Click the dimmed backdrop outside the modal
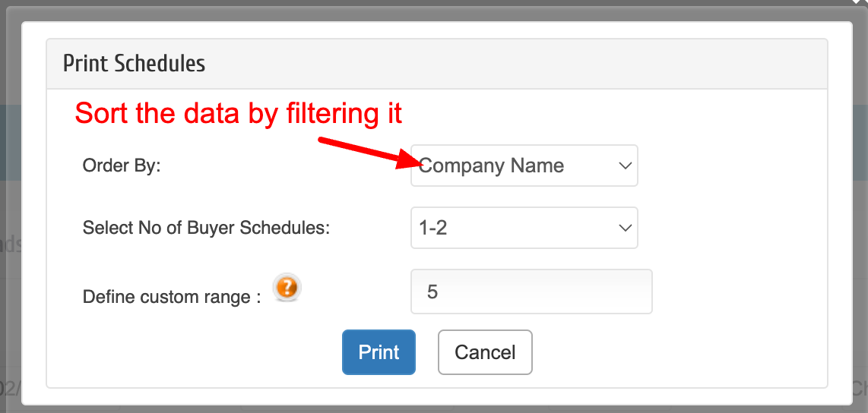 coord(10,221)
